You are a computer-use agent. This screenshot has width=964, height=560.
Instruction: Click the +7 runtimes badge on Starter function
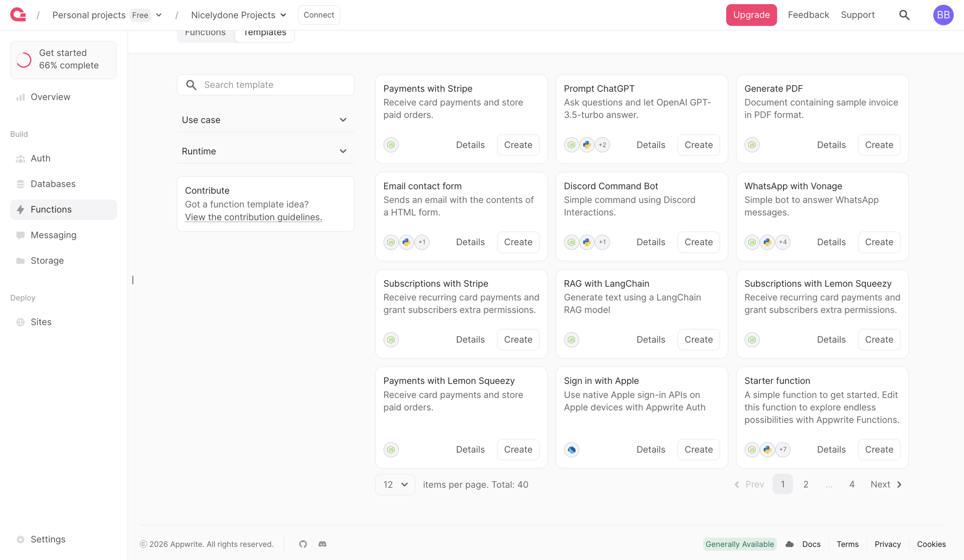pos(782,449)
